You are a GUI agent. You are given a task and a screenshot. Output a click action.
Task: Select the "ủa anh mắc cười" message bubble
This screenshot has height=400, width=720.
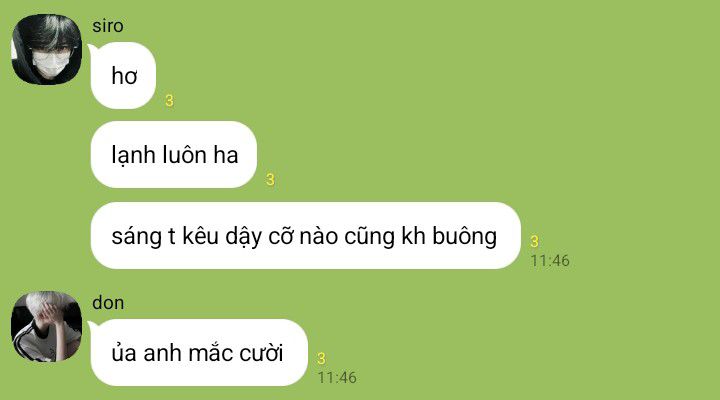click(199, 353)
